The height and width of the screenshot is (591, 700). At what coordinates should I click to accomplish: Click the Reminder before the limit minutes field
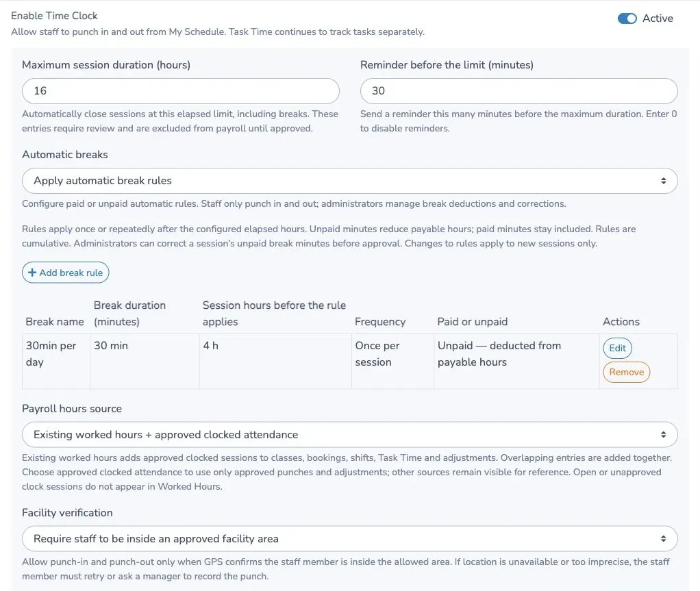(518, 91)
